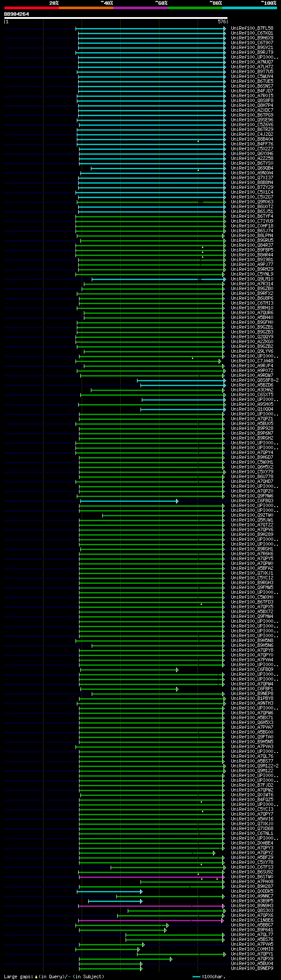Open hit UniRef100_A7LH72

(x=252, y=67)
